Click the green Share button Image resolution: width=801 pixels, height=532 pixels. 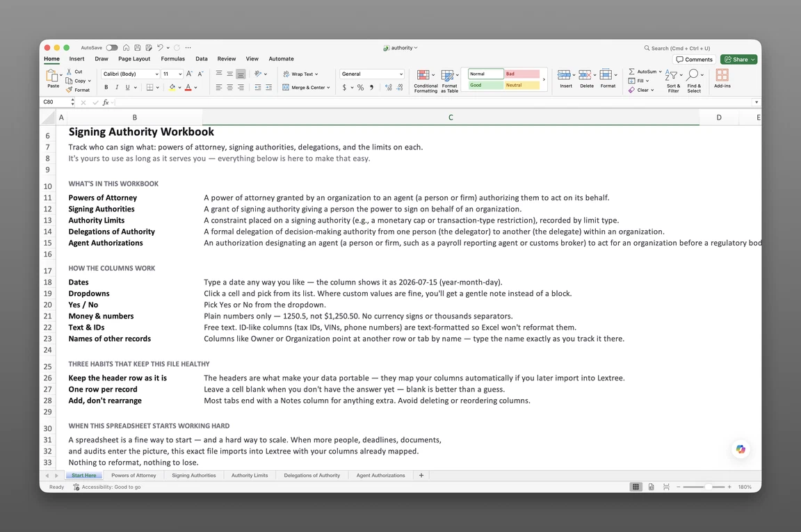pos(738,60)
